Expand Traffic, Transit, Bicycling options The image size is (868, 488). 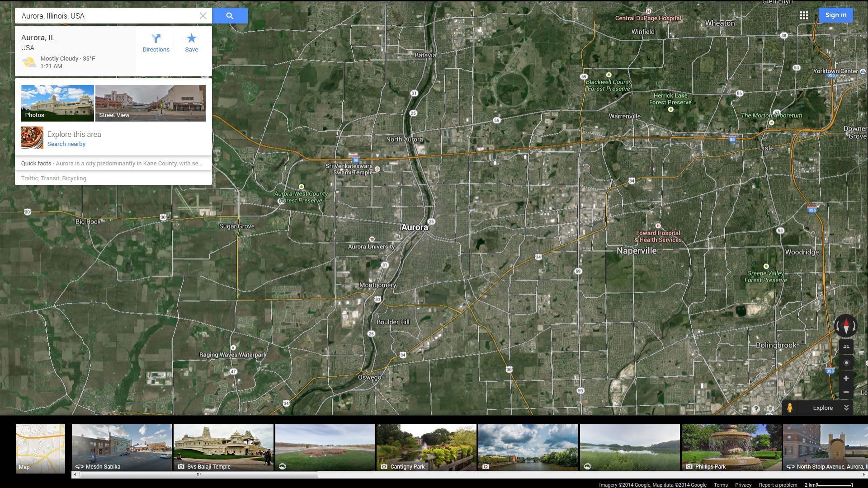pos(54,178)
